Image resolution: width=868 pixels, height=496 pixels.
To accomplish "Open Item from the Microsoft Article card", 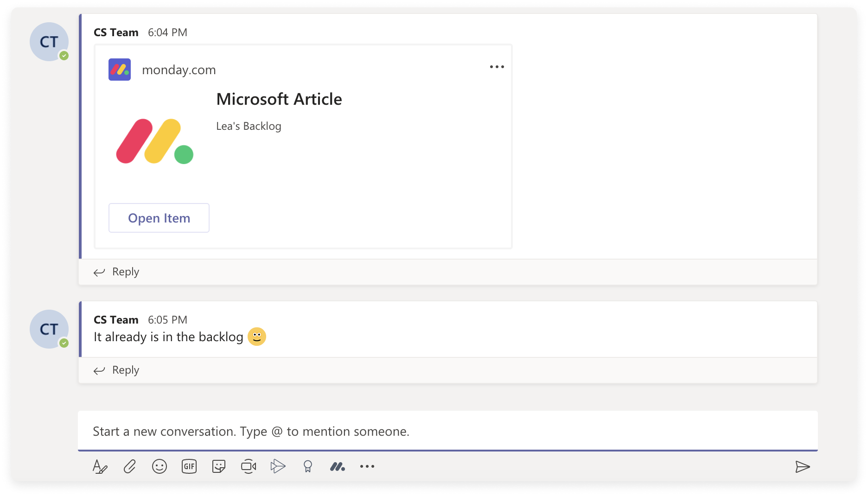I will 159,218.
